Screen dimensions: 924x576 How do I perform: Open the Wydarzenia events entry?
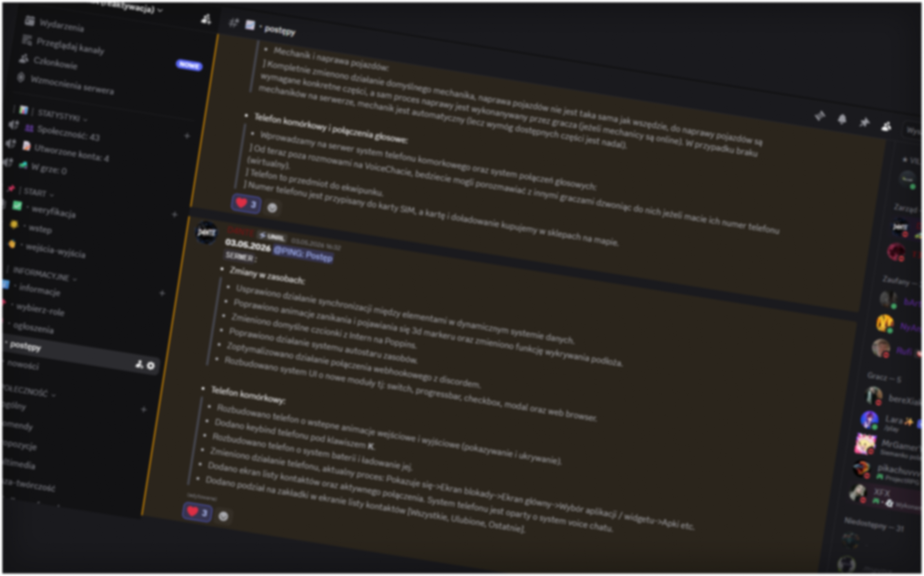point(61,25)
